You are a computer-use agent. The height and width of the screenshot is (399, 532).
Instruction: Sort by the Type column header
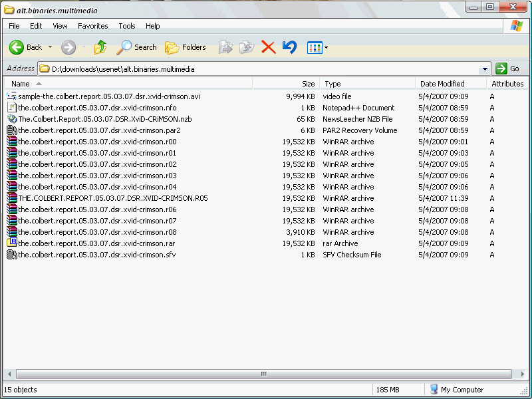click(368, 84)
